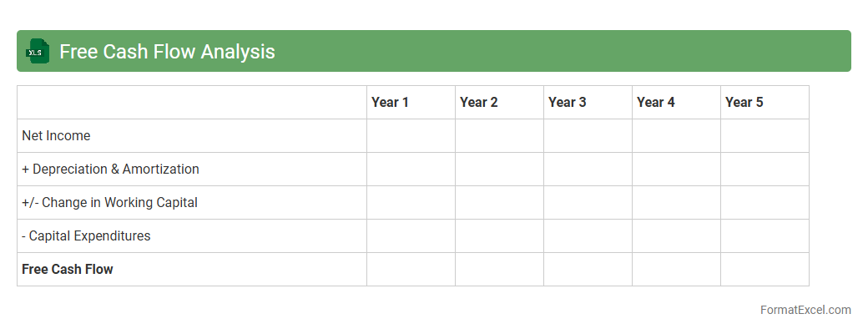Viewport: 868px width, 334px height.
Task: Select the Year 4 column header
Action: (x=655, y=102)
